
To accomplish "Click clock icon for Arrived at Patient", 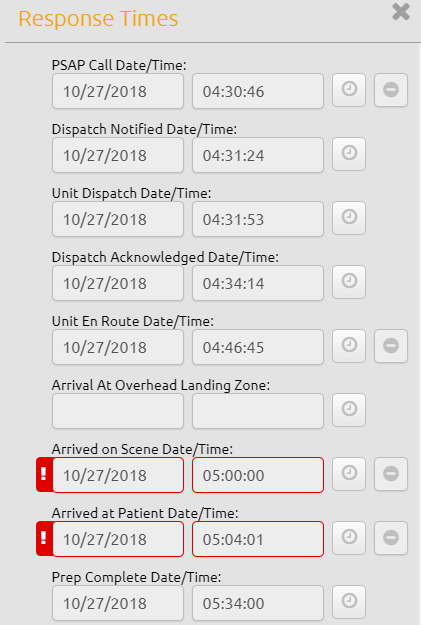I will [349, 538].
